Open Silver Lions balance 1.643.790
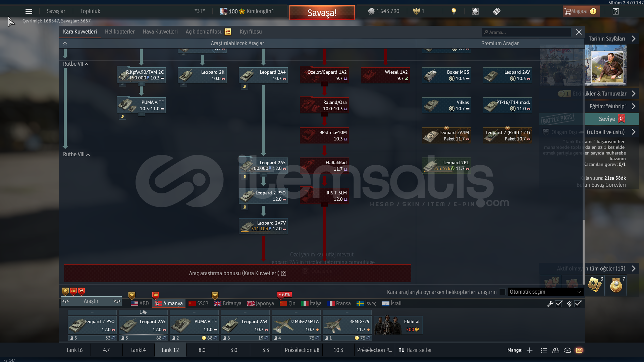 click(383, 11)
